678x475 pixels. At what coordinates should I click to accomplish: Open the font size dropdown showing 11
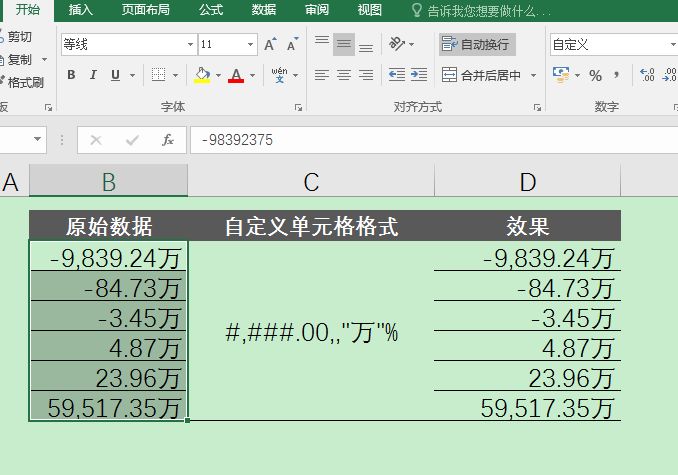[x=250, y=45]
